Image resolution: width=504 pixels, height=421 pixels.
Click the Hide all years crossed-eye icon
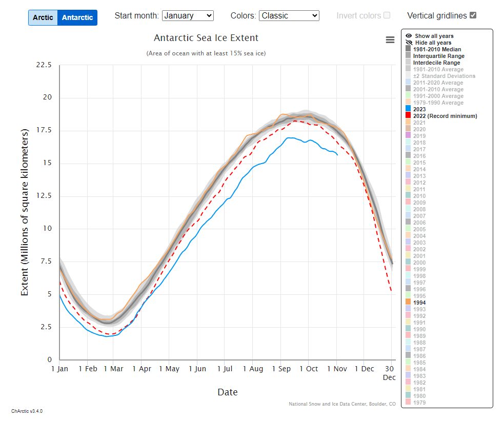pyautogui.click(x=409, y=43)
